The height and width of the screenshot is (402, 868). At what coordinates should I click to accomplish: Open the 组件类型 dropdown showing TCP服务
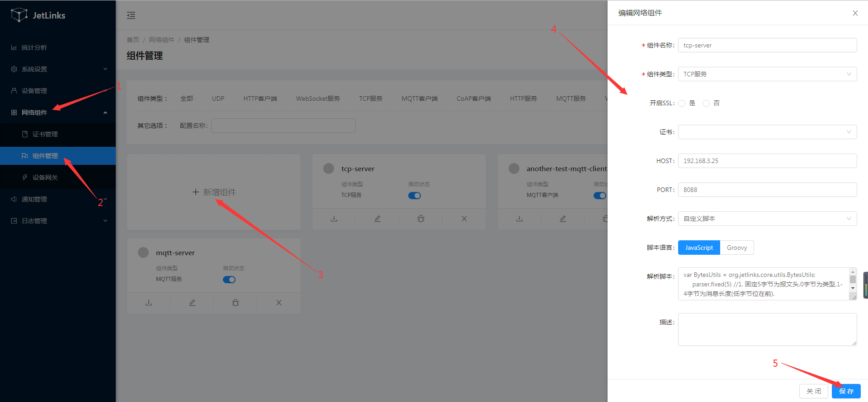tap(767, 74)
